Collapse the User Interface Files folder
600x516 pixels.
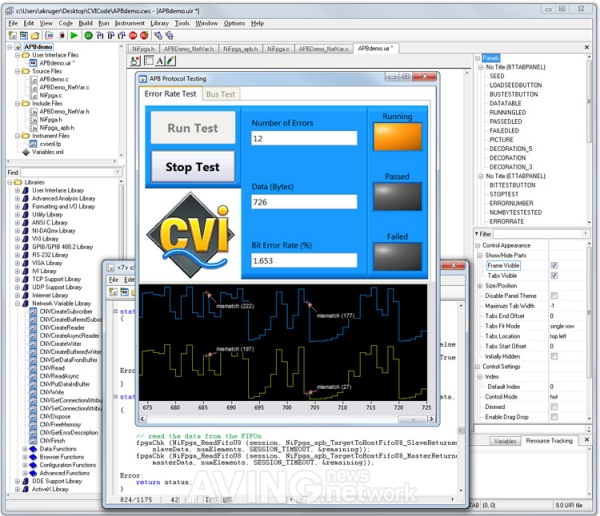point(18,55)
